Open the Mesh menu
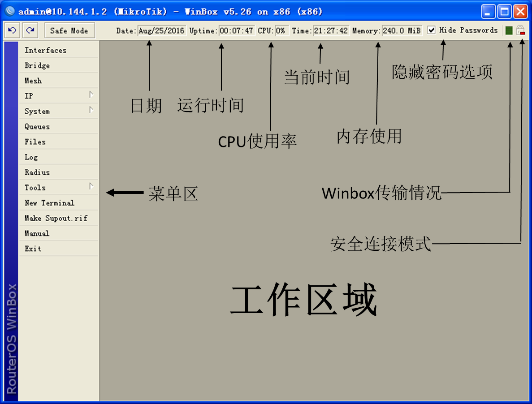 point(59,81)
